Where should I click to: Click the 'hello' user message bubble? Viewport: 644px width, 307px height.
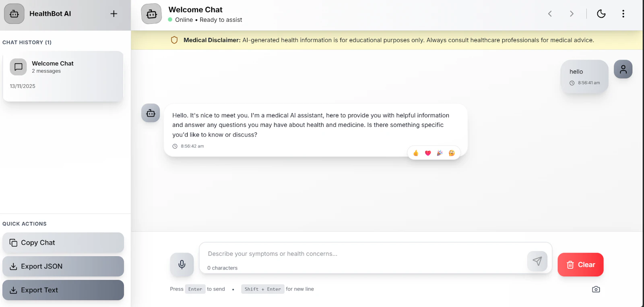(584, 77)
